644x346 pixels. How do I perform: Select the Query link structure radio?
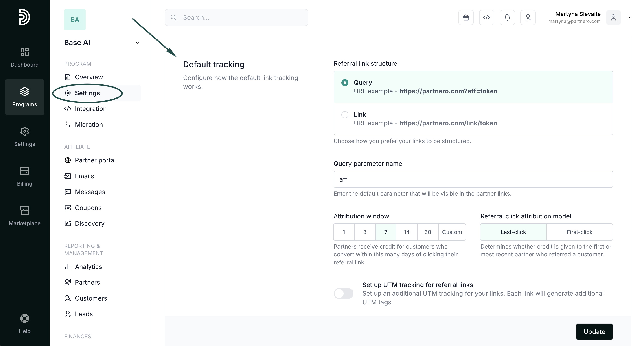[345, 83]
